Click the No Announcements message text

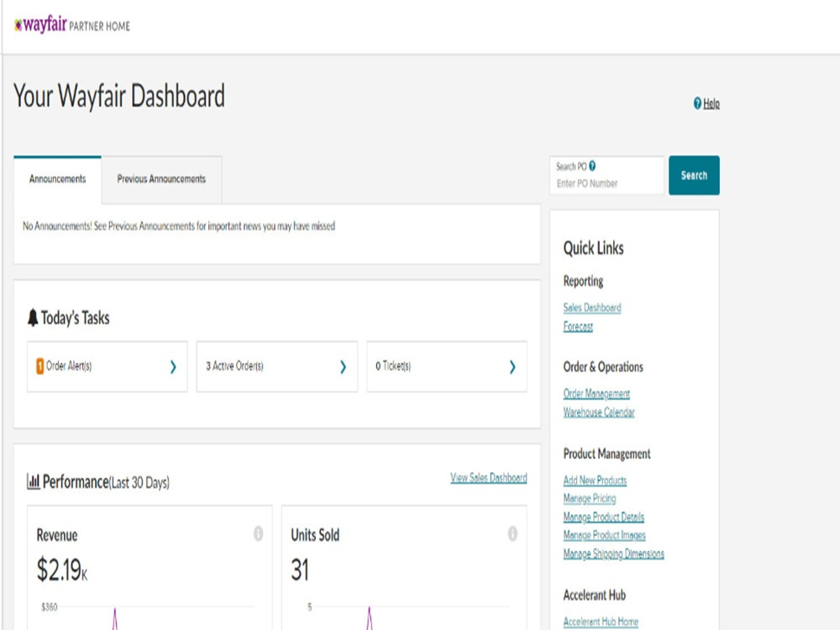[x=178, y=226]
